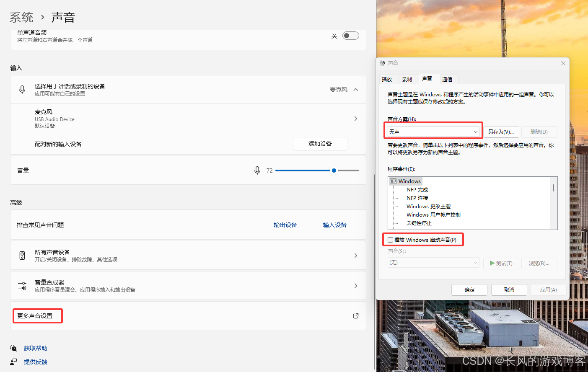The height and width of the screenshot is (372, 588).
Task: Select 关键性停止 event
Action: 419,223
